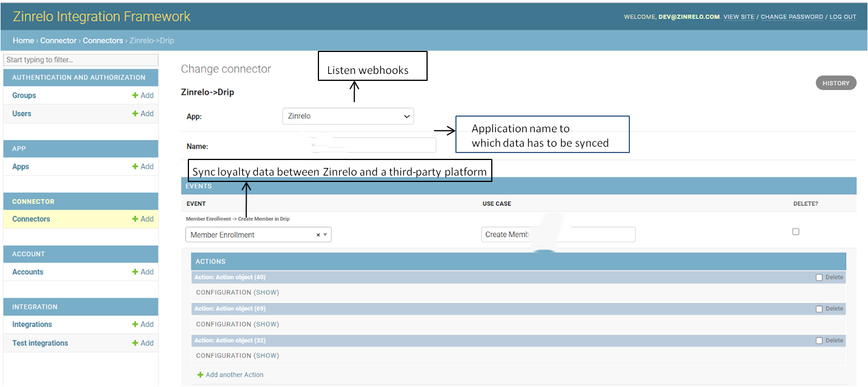This screenshot has height=387, width=868.
Task: Go to Connector breadcrumb
Action: [58, 40]
